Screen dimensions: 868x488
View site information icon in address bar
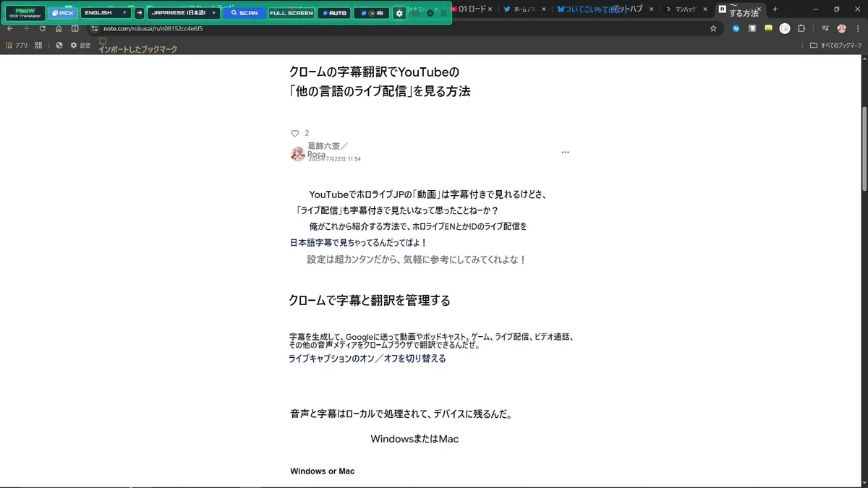93,29
